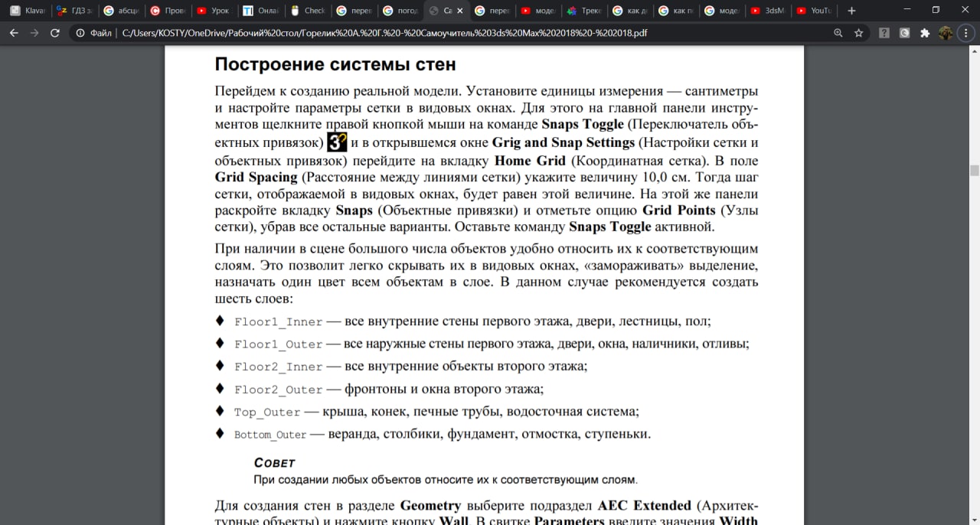Switch to the 'YouTu' tab
The width and height of the screenshot is (980, 525).
[815, 11]
